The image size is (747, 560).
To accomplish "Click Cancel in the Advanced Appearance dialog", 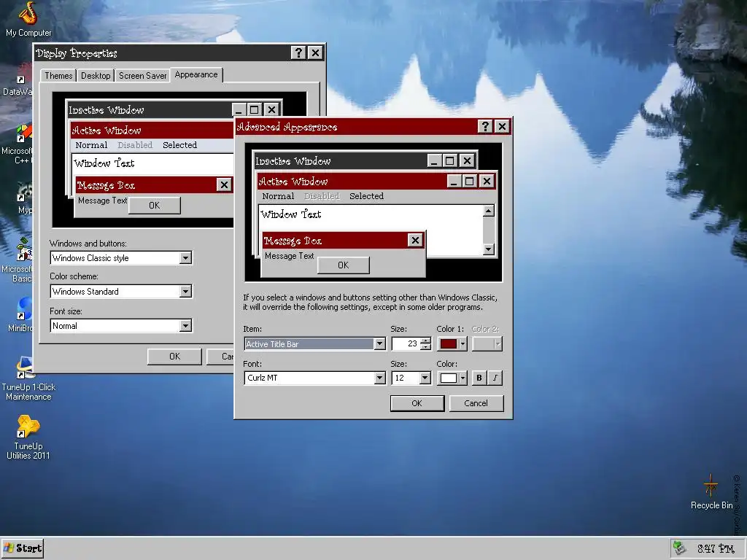I will coord(476,403).
